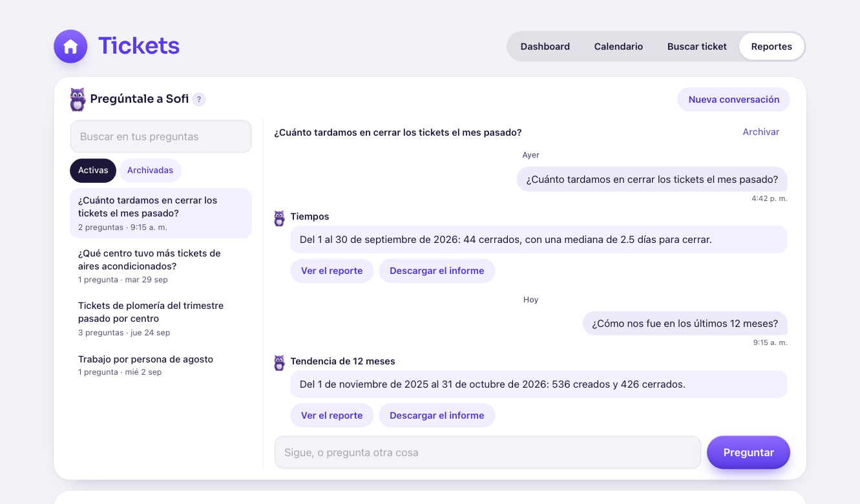The image size is (860, 504).
Task: Click the 1 pregunta · mar 29 sep subtitle
Action: tap(123, 280)
